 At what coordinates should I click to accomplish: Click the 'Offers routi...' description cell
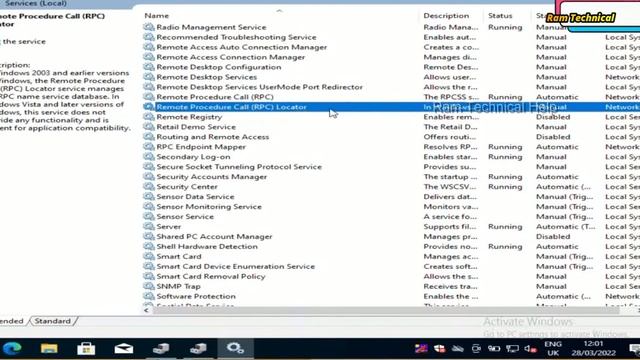tap(450, 137)
